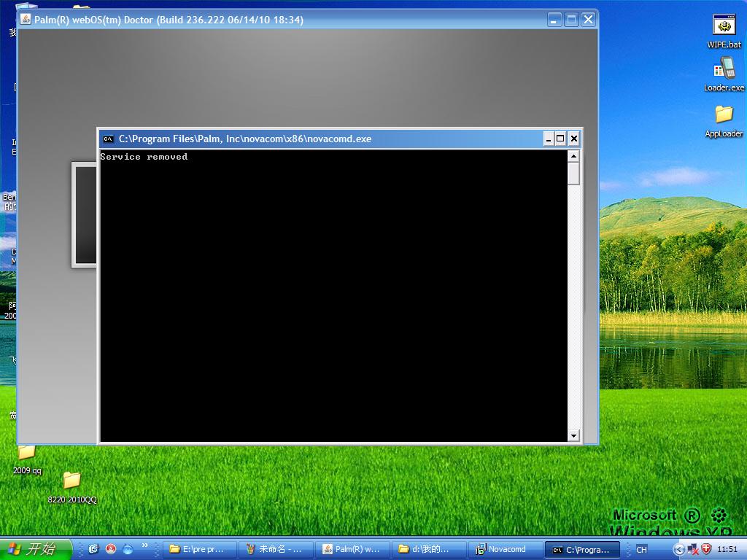The width and height of the screenshot is (747, 560).
Task: Switch to Palm(R) webOS Doctor taskbar item
Action: (x=353, y=549)
